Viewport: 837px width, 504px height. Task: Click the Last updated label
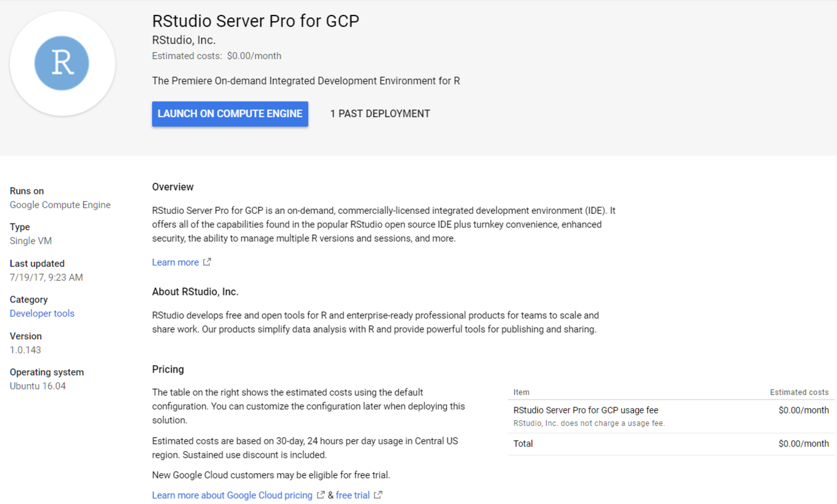[37, 263]
